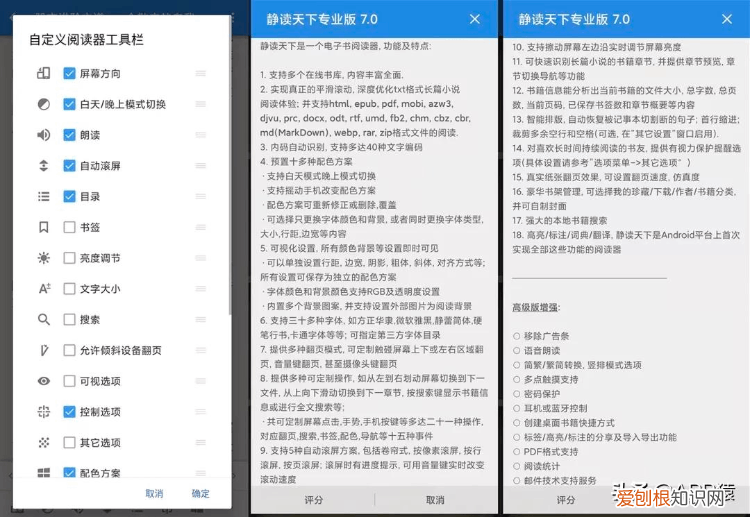Click 取消 in toolbar customization dialog
This screenshot has width=750, height=517.
click(154, 494)
